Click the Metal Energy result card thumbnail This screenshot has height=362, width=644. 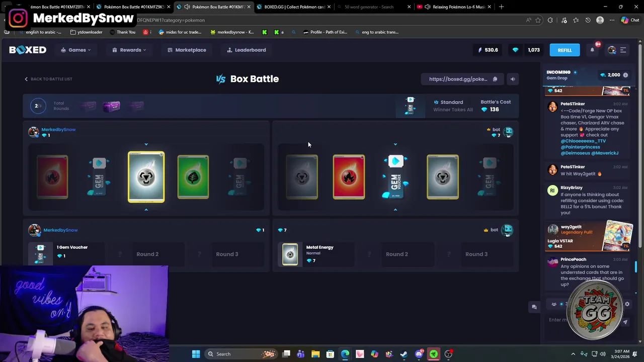point(290,254)
